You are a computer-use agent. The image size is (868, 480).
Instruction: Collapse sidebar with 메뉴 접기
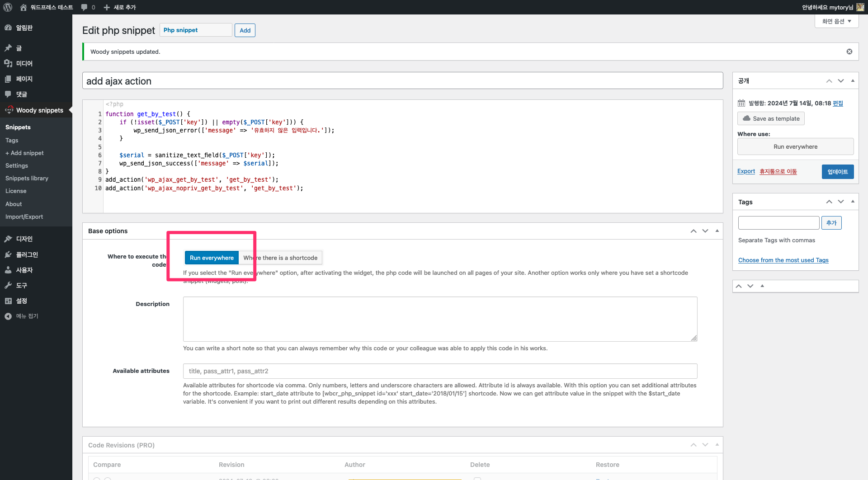[27, 316]
